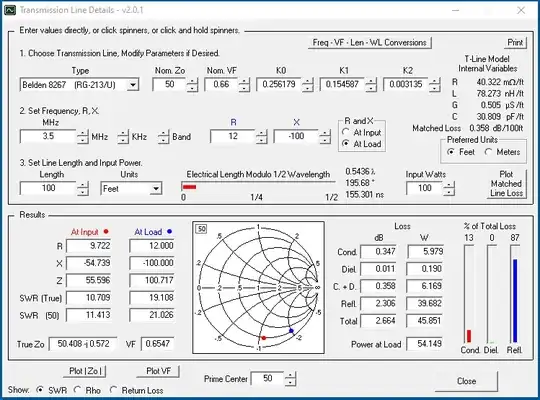
Task: Click the electrical length red progress bar
Action: (189, 187)
